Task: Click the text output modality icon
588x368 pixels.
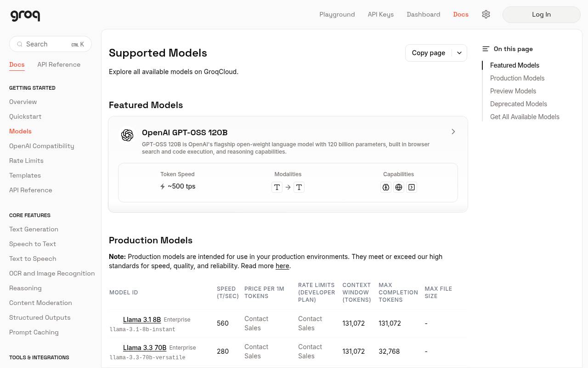Action: click(x=299, y=187)
